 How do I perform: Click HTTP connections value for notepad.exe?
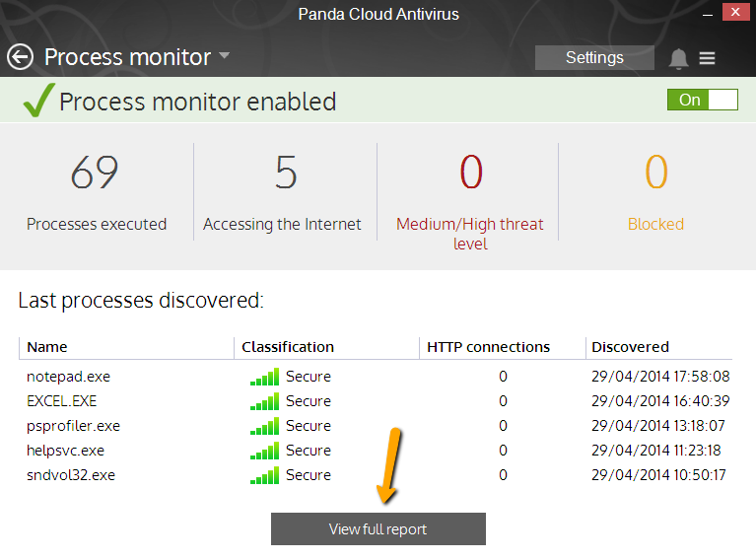click(x=503, y=377)
